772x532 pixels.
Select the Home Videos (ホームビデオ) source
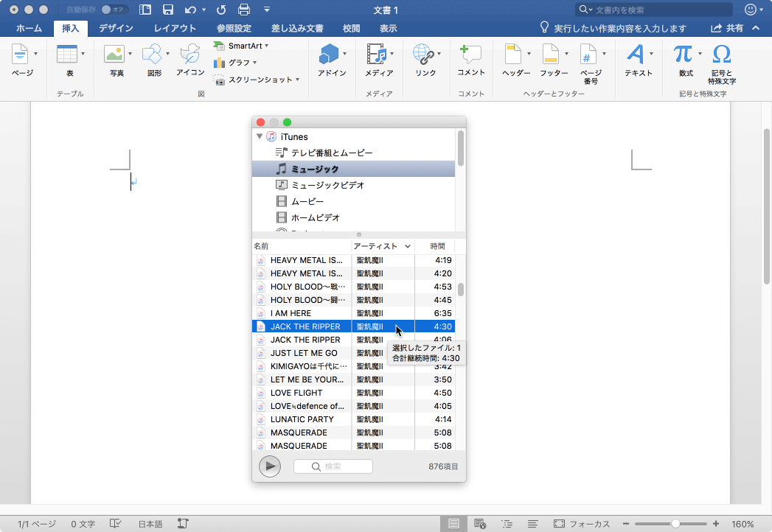point(353,217)
